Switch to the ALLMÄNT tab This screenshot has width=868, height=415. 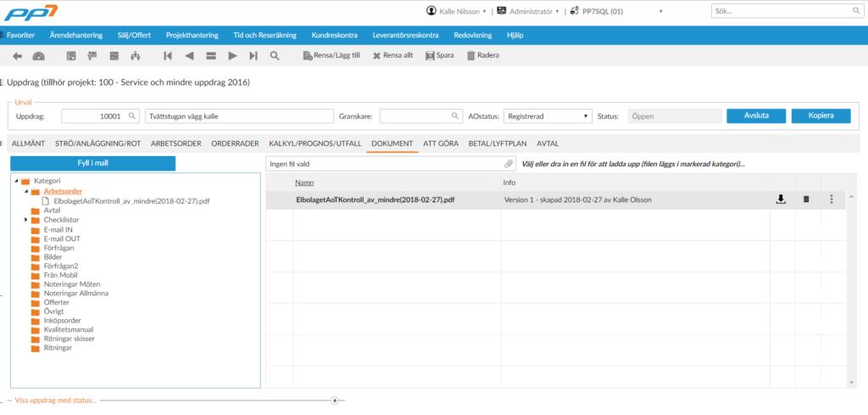pyautogui.click(x=29, y=143)
